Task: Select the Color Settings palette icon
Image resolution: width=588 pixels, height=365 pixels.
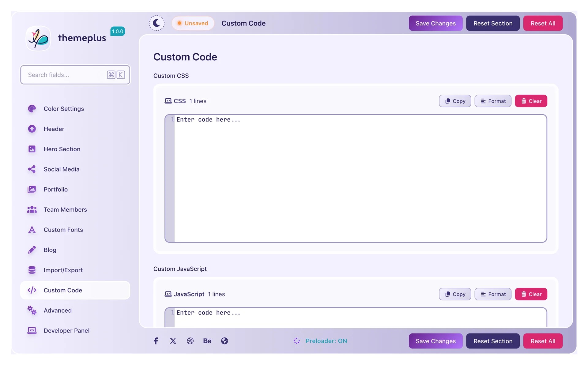Action: 32,108
